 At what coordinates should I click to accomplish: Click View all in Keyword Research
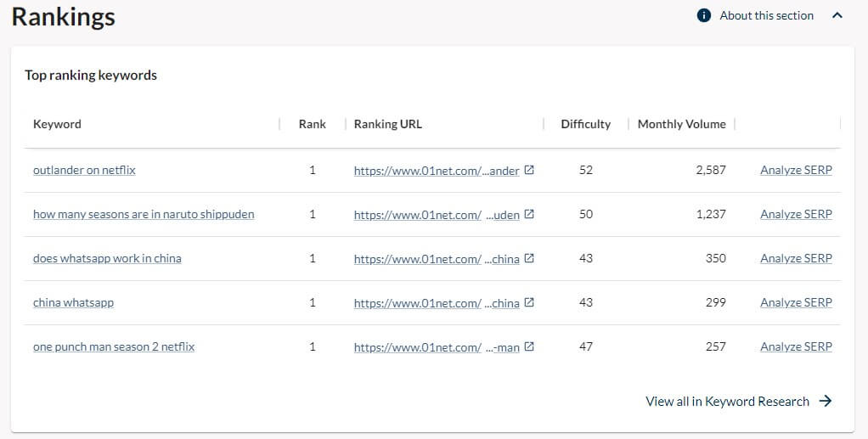[727, 402]
